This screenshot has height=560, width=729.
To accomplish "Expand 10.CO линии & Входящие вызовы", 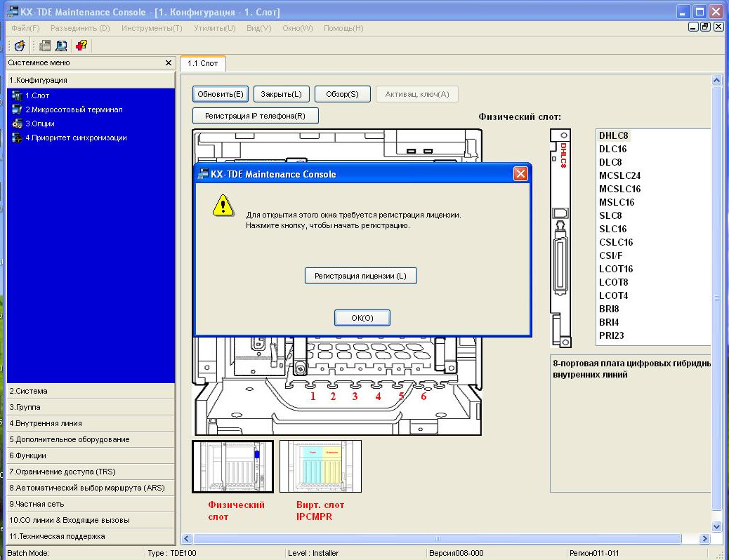I will coord(91,520).
